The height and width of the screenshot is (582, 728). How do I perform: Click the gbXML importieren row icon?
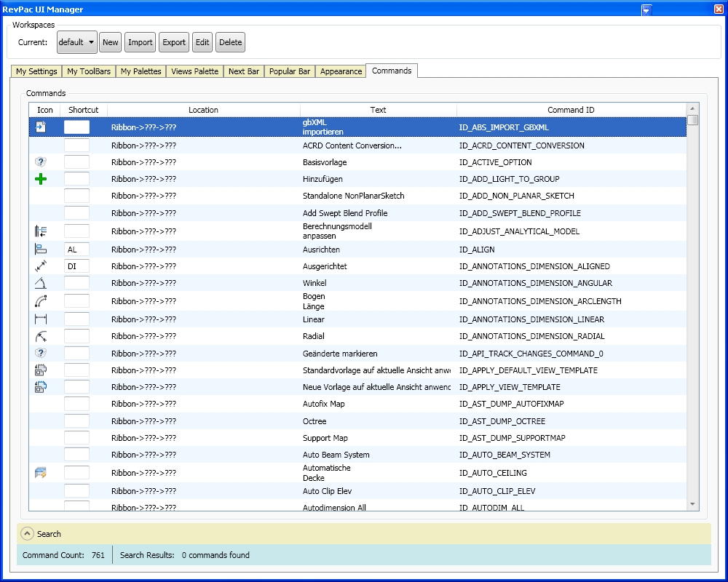[x=41, y=127]
